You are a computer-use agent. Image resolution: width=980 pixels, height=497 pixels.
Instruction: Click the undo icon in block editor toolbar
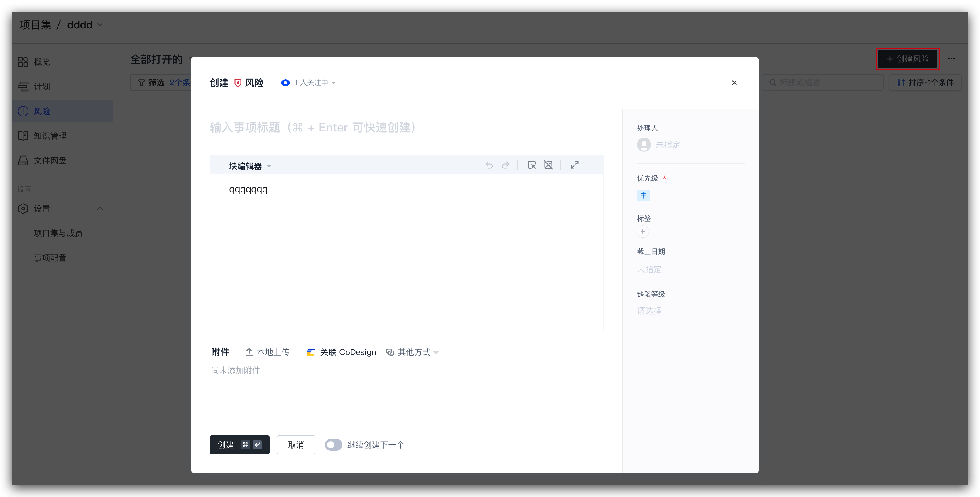[489, 165]
